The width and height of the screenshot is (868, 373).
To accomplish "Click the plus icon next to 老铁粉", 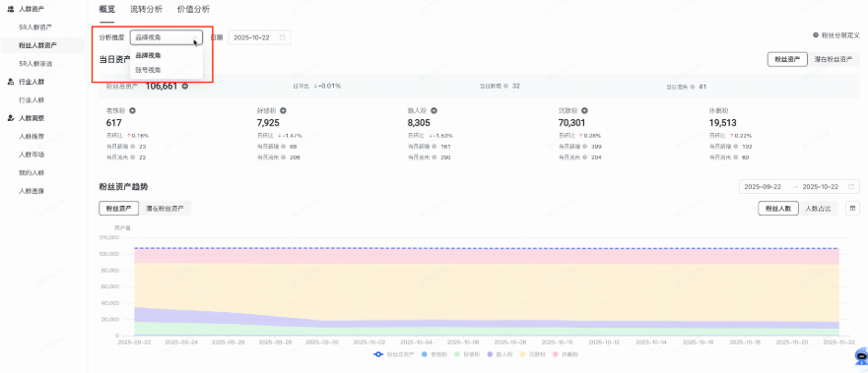I will point(132,110).
